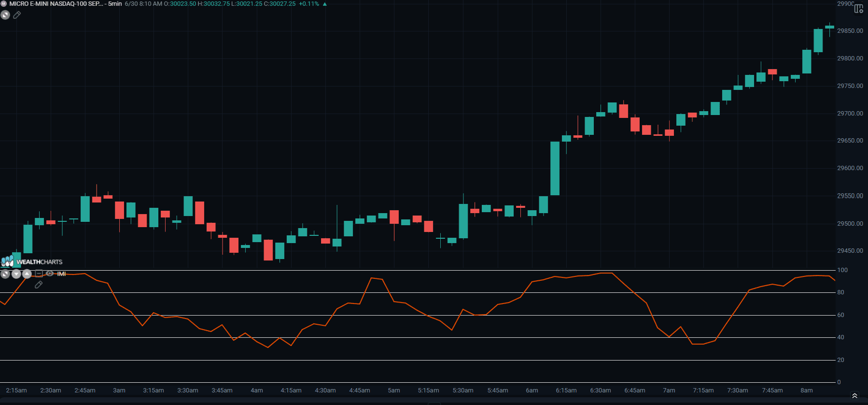This screenshot has width=868, height=405.
Task: Click the last green candle near 29850
Action: tap(829, 27)
